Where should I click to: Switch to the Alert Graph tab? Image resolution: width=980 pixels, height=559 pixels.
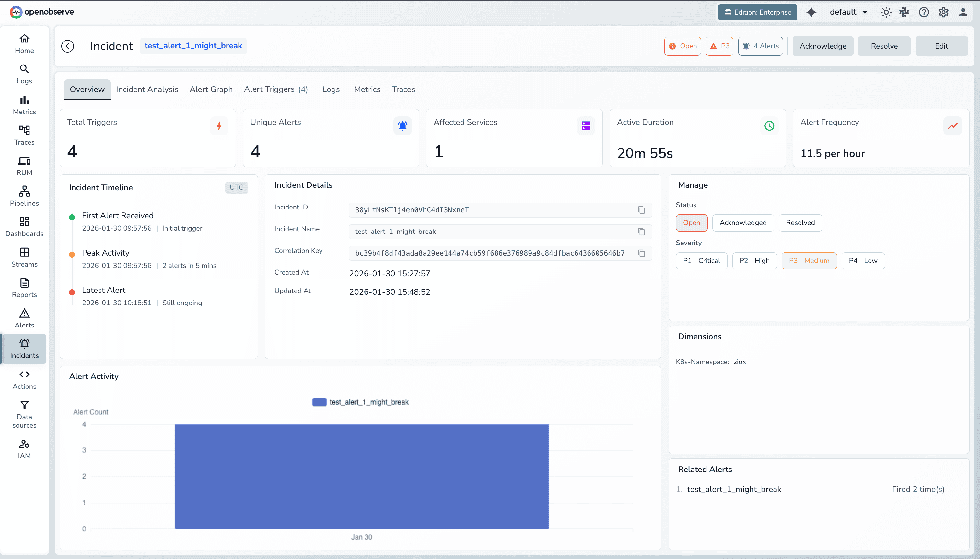point(211,89)
